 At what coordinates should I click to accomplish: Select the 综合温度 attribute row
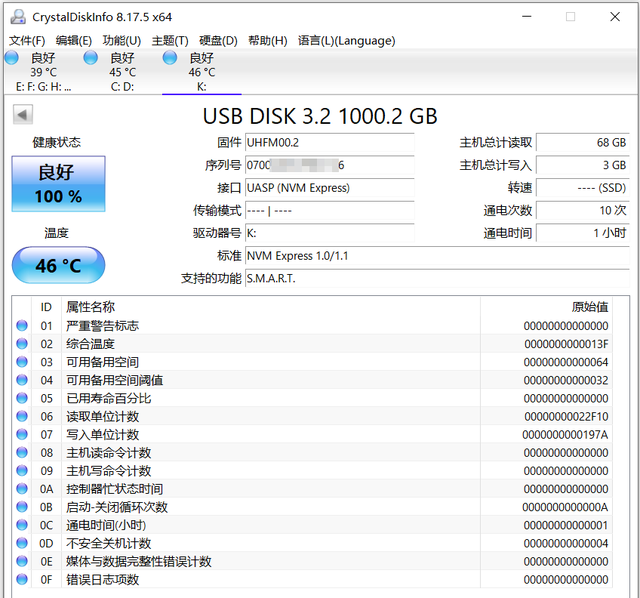[x=312, y=344]
